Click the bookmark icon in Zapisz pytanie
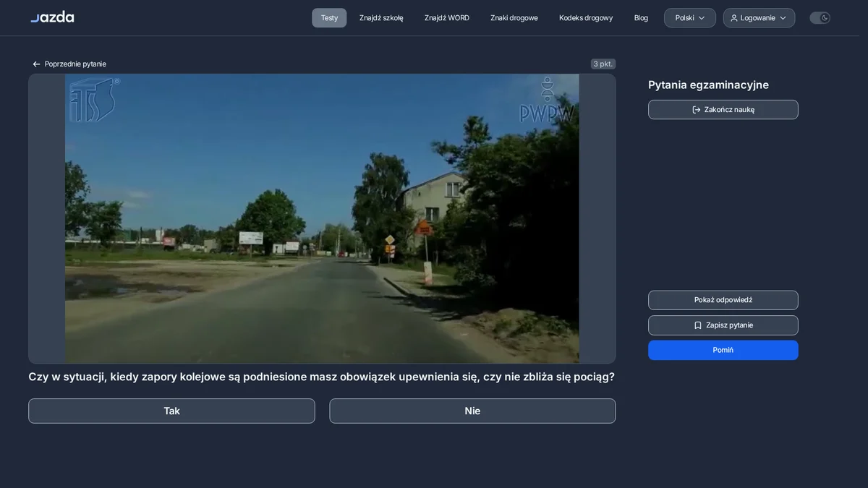The image size is (868, 488). coord(698,325)
